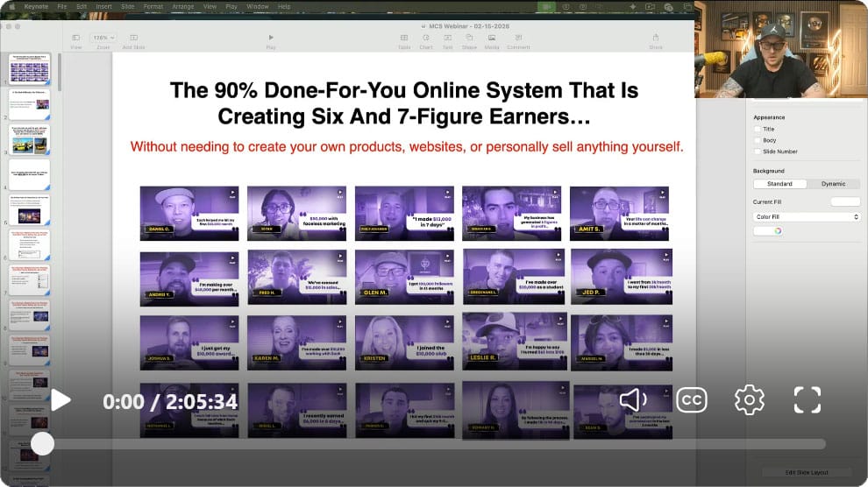Click the Andre Y. testimonial thumbnail
This screenshot has height=487, width=868.
pos(189,279)
